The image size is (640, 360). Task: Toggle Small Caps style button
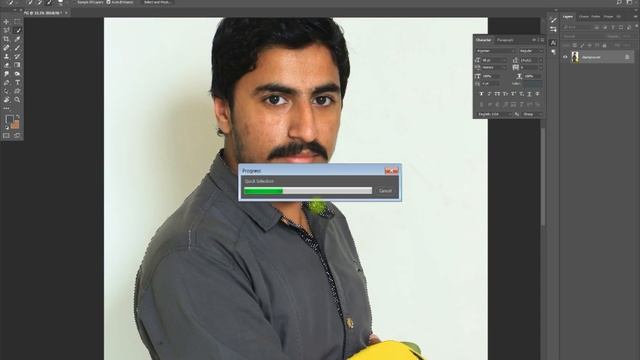505,94
